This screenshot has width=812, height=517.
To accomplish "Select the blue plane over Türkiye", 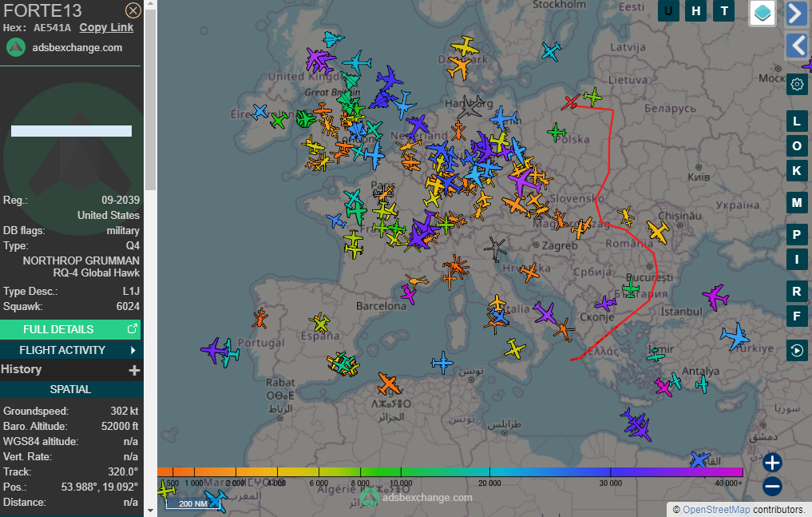I will (735, 336).
